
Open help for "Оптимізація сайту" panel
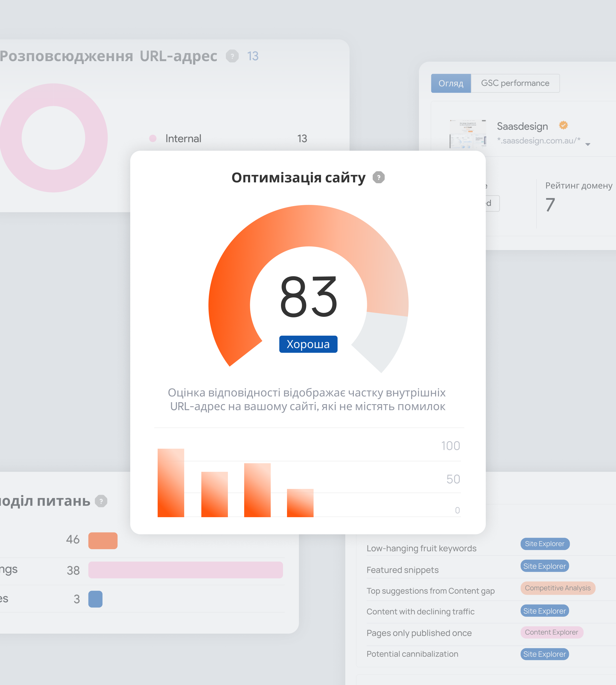tap(379, 178)
